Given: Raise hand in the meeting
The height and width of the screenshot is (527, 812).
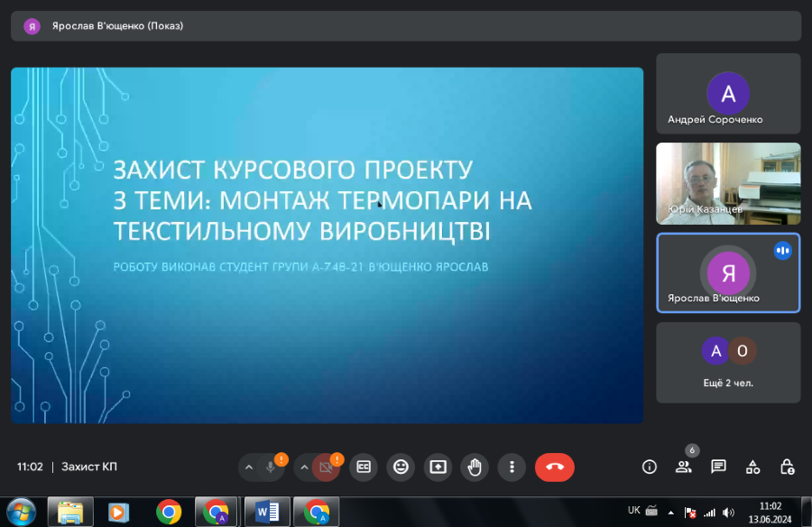Looking at the screenshot, I should 475,467.
